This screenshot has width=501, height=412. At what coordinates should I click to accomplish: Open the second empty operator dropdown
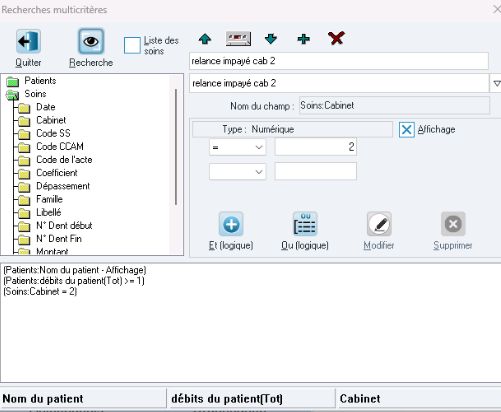point(238,172)
